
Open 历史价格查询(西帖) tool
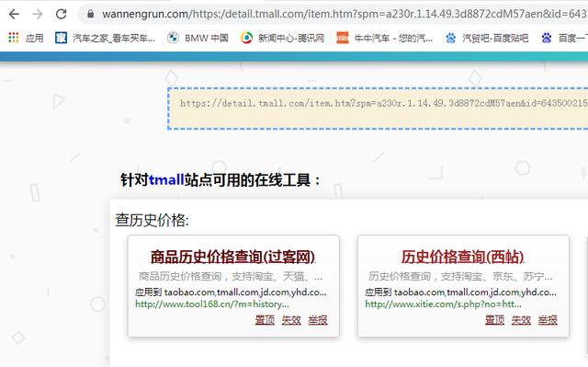463,257
